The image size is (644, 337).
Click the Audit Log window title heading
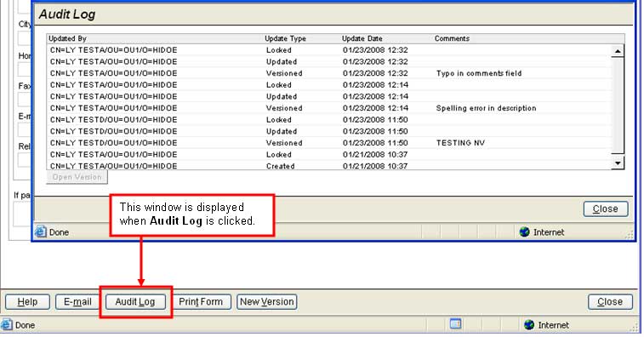67,14
